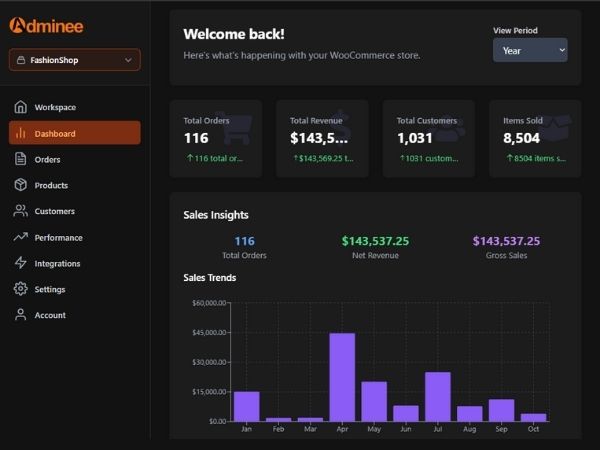Click the Dashboard bar chart icon

click(x=20, y=133)
